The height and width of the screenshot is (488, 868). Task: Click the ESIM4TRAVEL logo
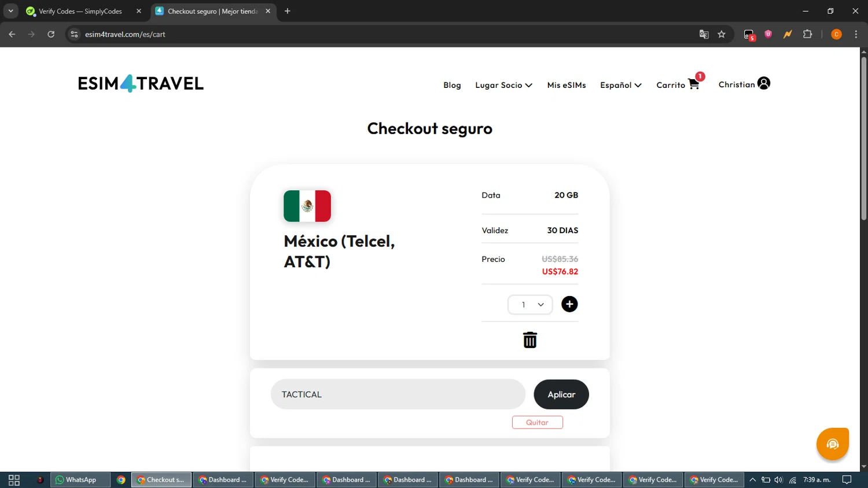pyautogui.click(x=141, y=83)
